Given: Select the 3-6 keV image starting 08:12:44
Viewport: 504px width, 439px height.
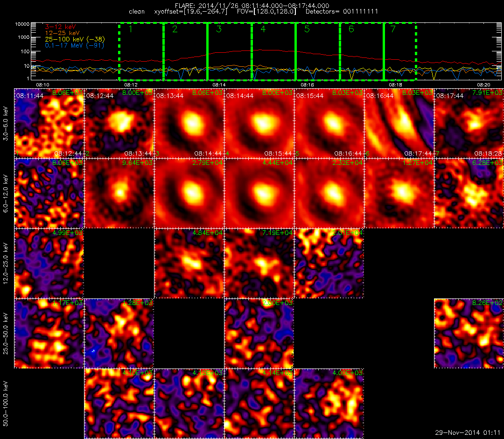Looking at the screenshot, I should pyautogui.click(x=119, y=123).
